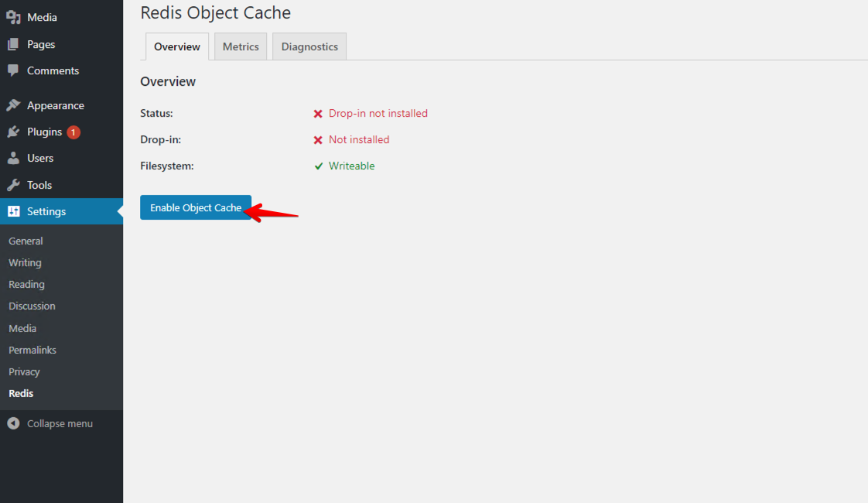Open Reading settings submenu link
The width and height of the screenshot is (868, 503).
pos(26,284)
